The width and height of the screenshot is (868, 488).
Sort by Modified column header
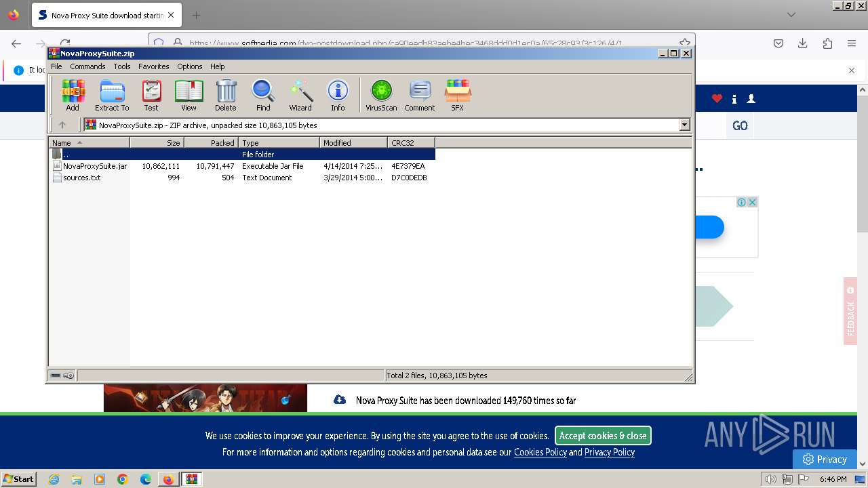click(x=353, y=142)
